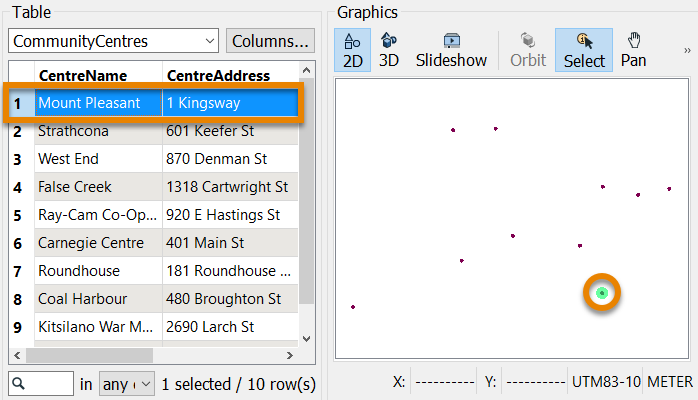Image resolution: width=698 pixels, height=400 pixels.
Task: Click row number 3 header
Action: tap(21, 159)
